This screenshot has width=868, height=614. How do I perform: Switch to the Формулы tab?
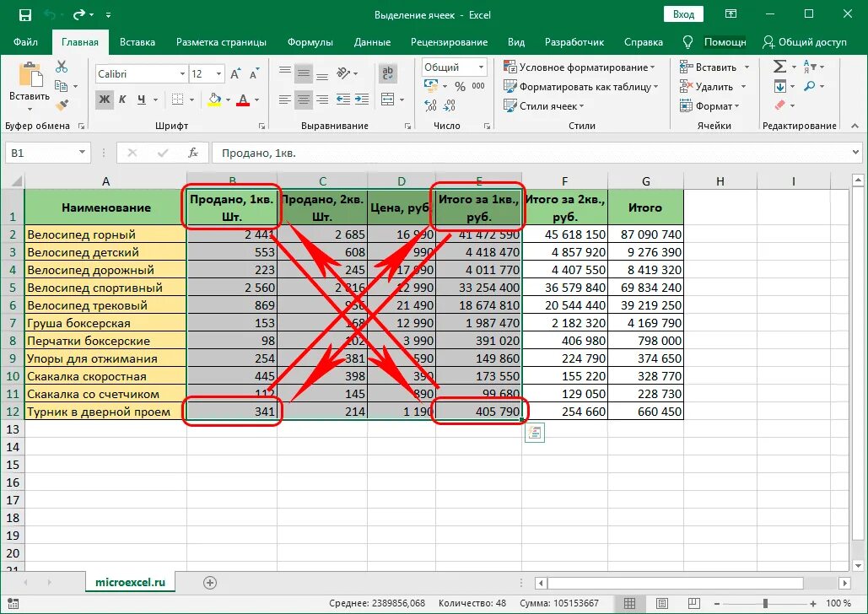[x=310, y=42]
